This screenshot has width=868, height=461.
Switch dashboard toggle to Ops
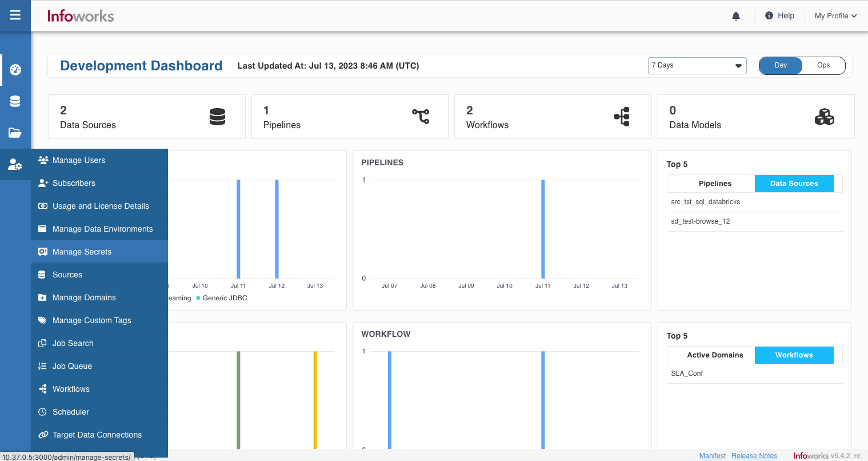823,65
